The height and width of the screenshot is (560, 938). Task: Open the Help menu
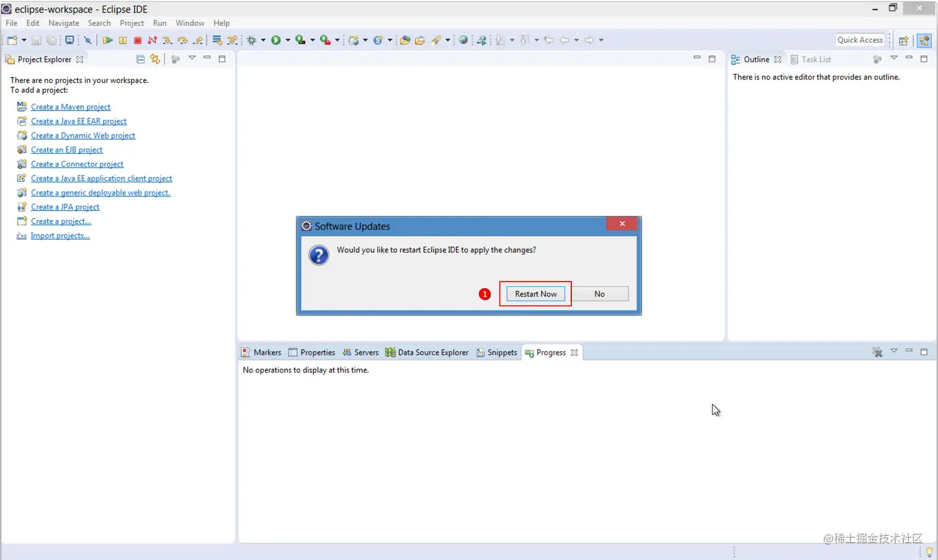221,23
